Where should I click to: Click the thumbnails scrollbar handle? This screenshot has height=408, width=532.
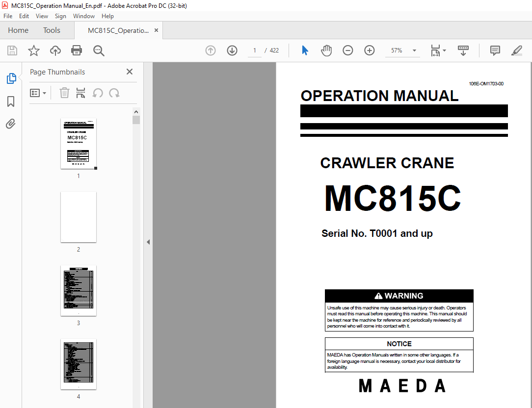pyautogui.click(x=136, y=120)
